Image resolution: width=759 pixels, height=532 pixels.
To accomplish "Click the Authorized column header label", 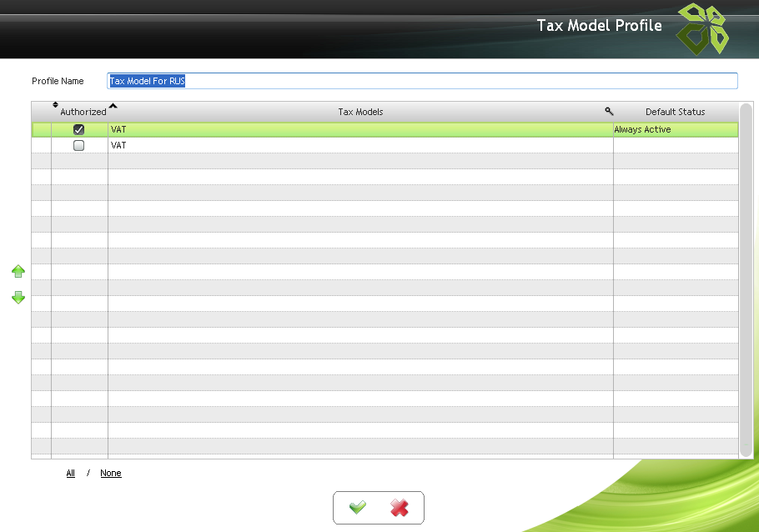I will tap(83, 112).
